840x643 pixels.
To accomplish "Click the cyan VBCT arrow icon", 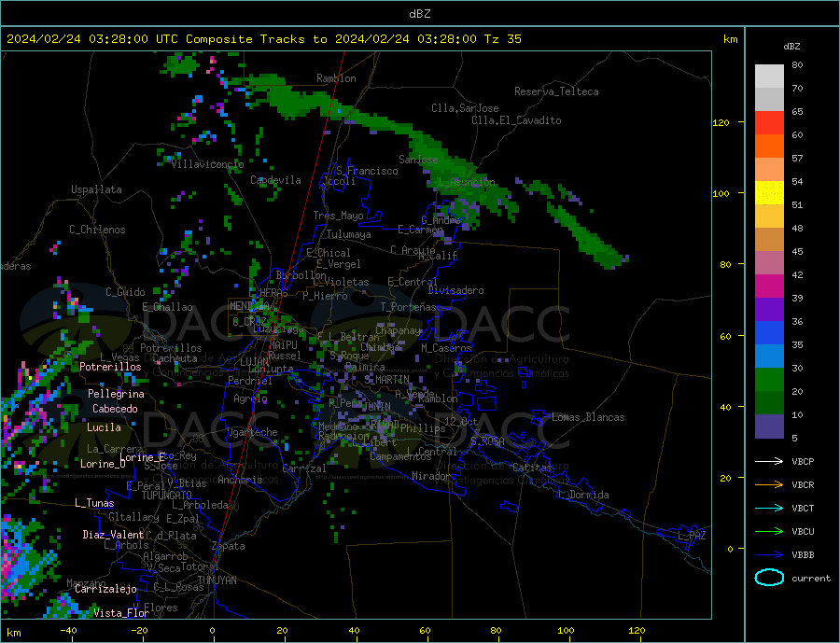I will tap(769, 508).
